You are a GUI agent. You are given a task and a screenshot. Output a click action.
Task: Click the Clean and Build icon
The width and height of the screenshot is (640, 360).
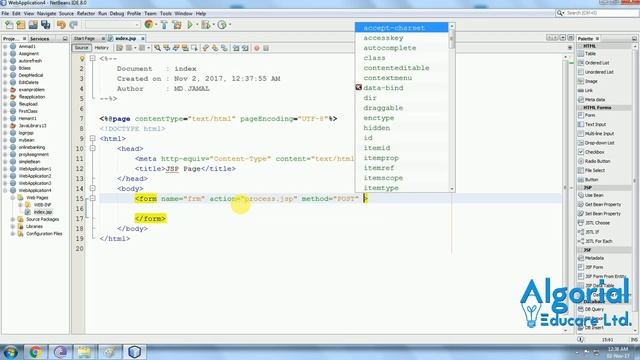coord(177,25)
